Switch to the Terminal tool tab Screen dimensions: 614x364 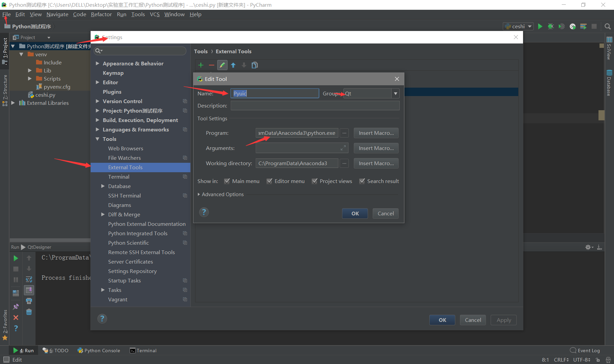click(x=143, y=351)
